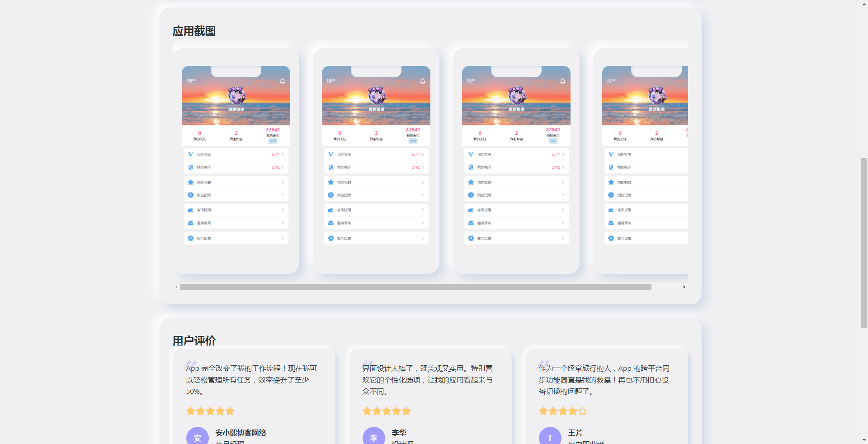Click right arrow of screenshots horizontal scrollbar
This screenshot has height=444, width=868.
pos(684,287)
